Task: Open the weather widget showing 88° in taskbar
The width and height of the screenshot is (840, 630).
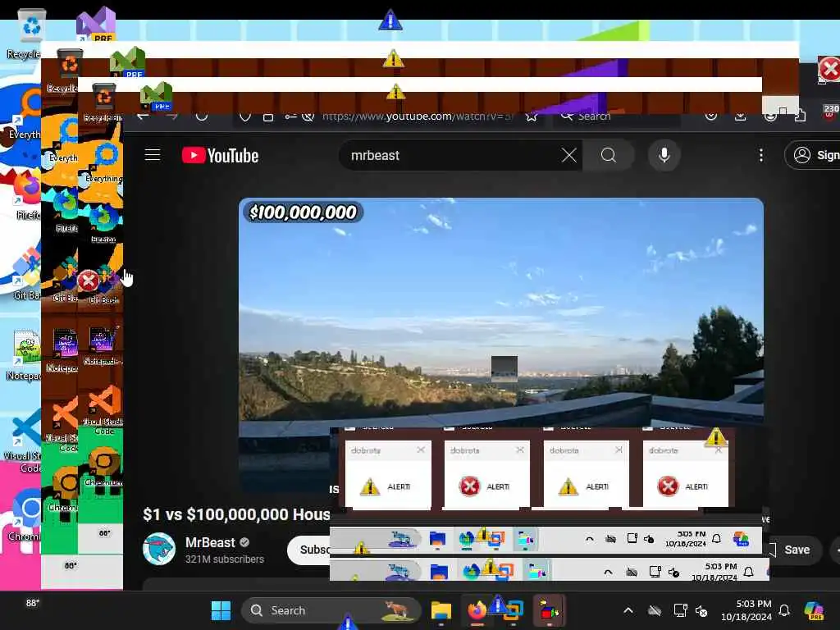Action: click(33, 603)
